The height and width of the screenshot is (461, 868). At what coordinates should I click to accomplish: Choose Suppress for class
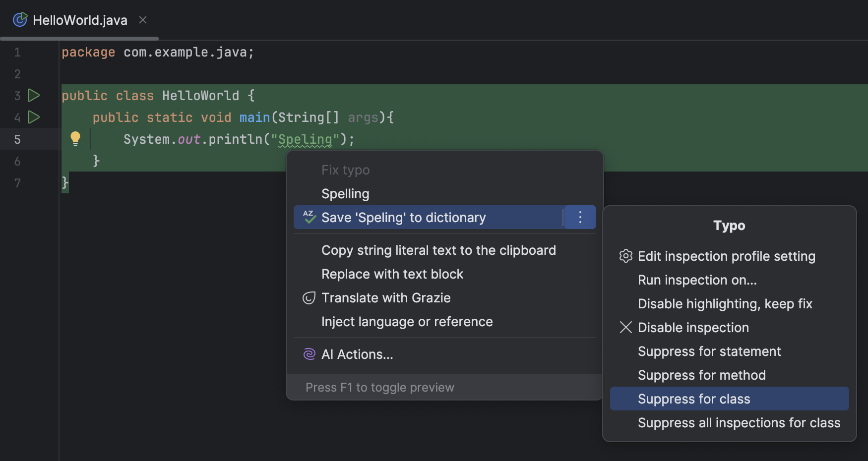pos(693,398)
